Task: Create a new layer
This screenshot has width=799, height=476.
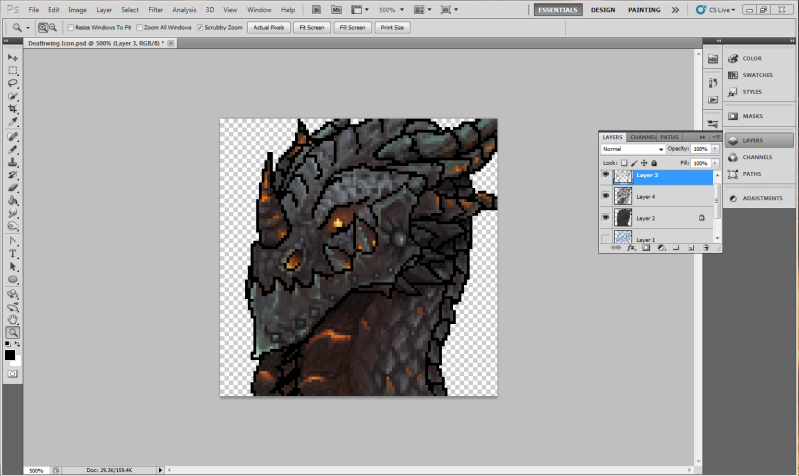Action: point(691,248)
